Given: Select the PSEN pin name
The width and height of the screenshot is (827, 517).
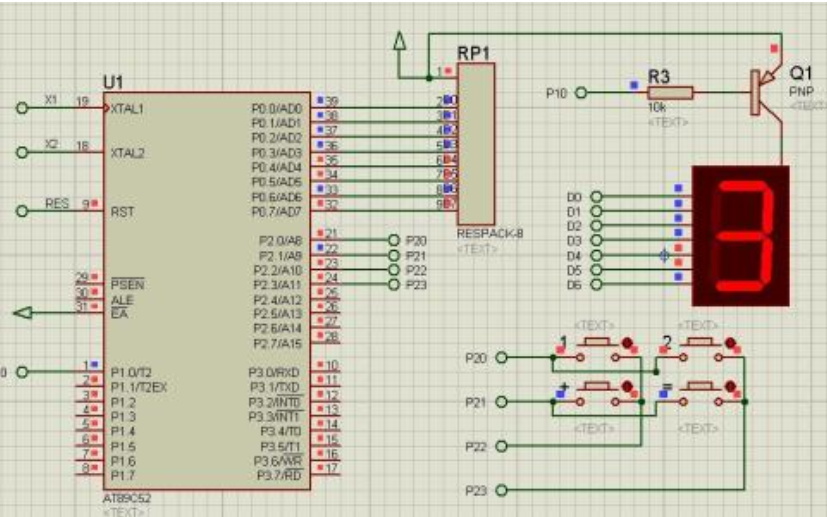Looking at the screenshot, I should tap(128, 285).
